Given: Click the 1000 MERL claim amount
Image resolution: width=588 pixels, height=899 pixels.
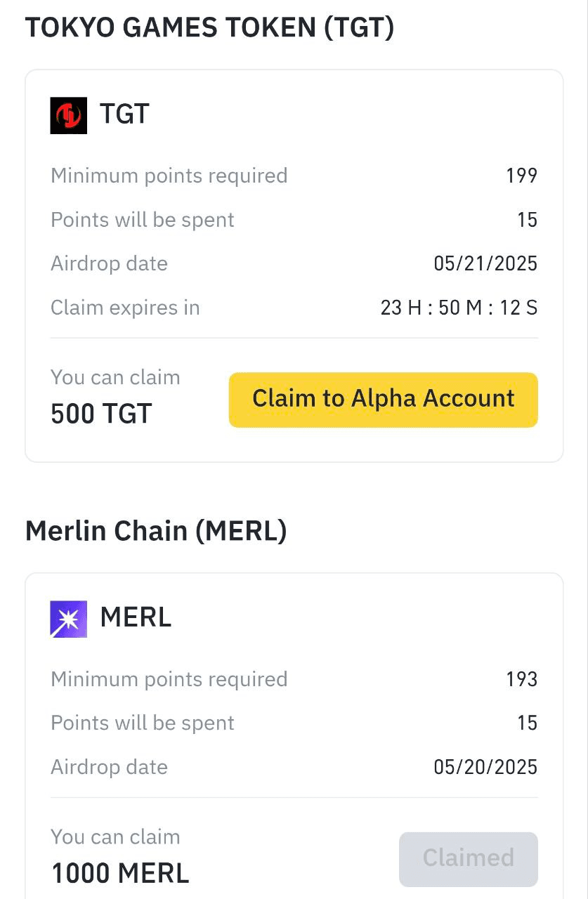Looking at the screenshot, I should [120, 874].
